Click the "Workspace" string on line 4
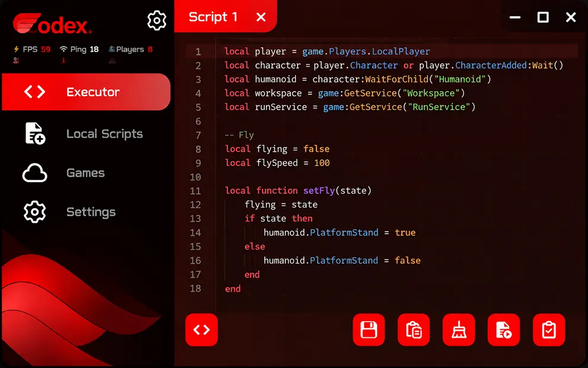Viewport: 588px width, 368px height. 431,93
